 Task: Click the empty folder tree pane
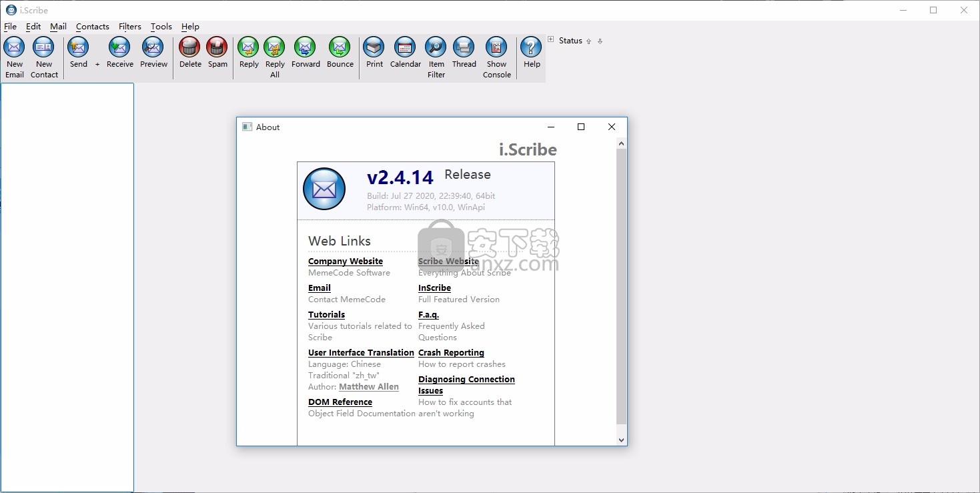67,288
